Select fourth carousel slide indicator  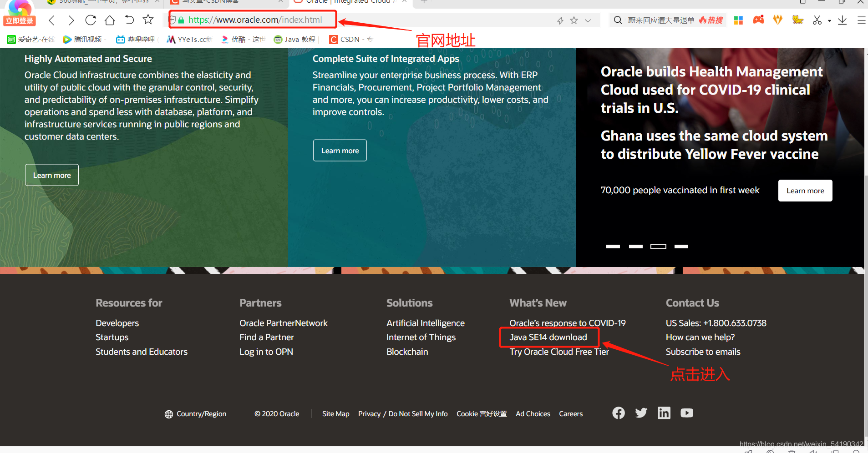(681, 247)
